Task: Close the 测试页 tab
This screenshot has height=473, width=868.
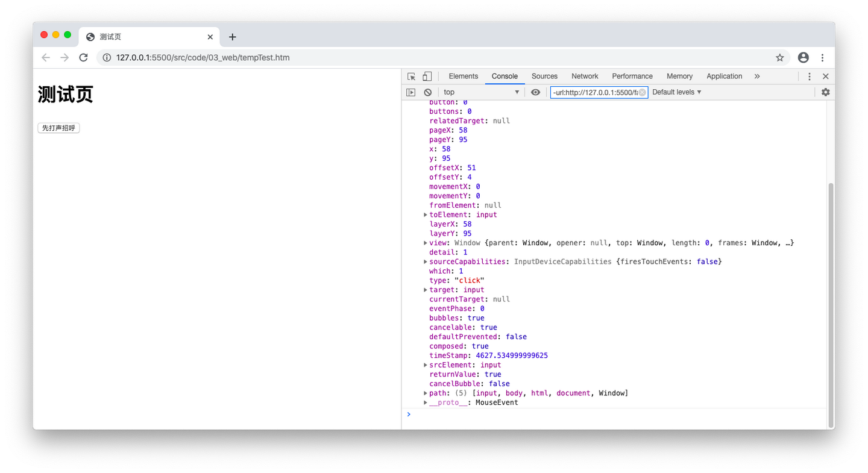Action: coord(210,37)
